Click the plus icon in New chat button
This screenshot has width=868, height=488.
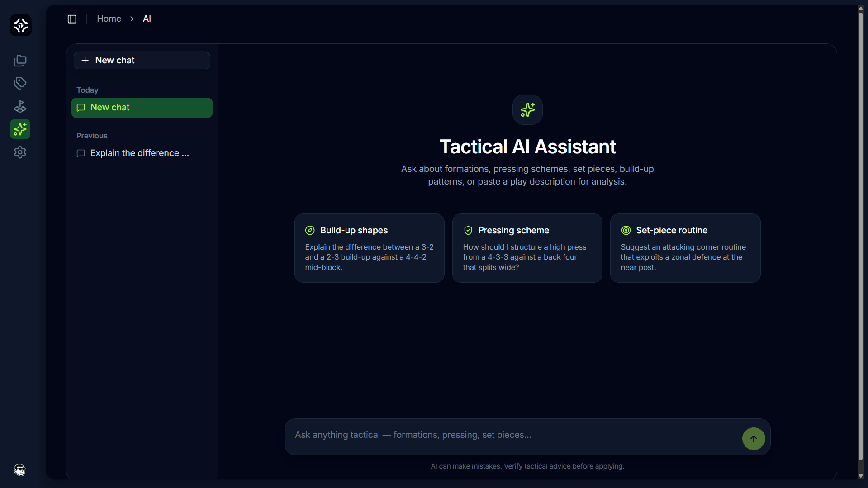point(85,61)
